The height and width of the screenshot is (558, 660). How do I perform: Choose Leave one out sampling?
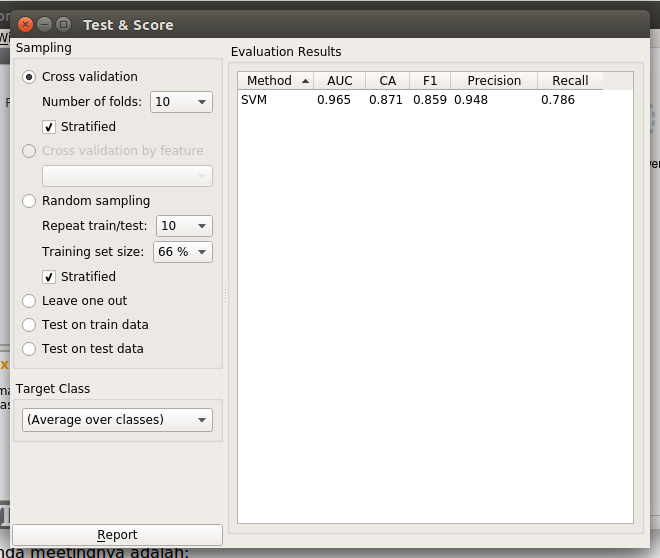tap(29, 301)
